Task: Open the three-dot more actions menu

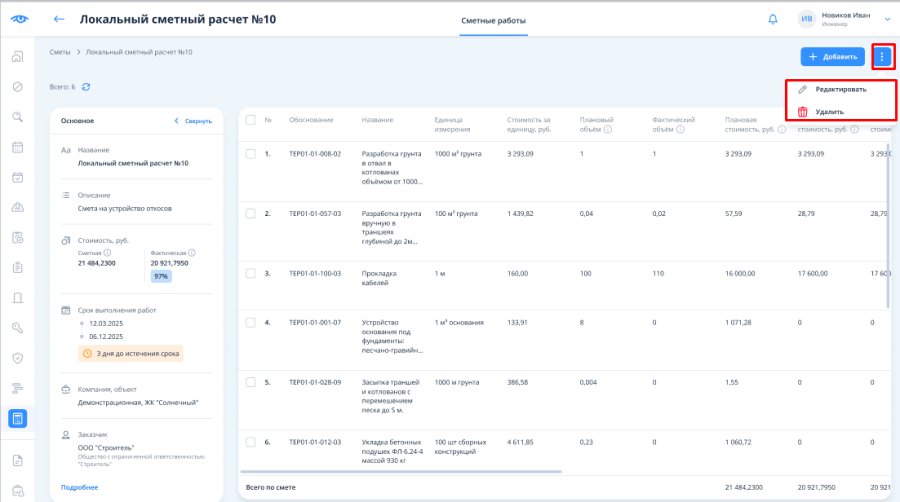Action: pyautogui.click(x=882, y=56)
